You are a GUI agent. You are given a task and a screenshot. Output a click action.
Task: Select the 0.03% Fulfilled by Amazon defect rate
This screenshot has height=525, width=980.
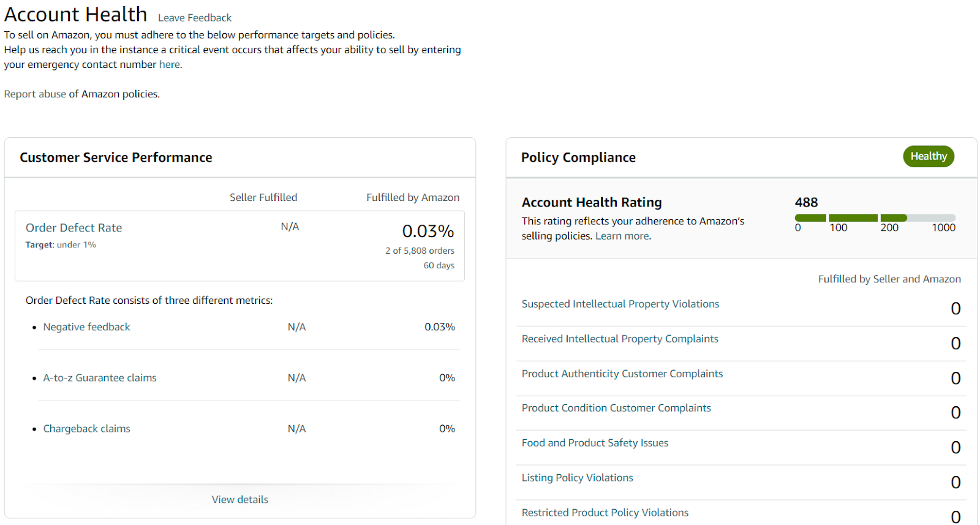[x=428, y=231]
